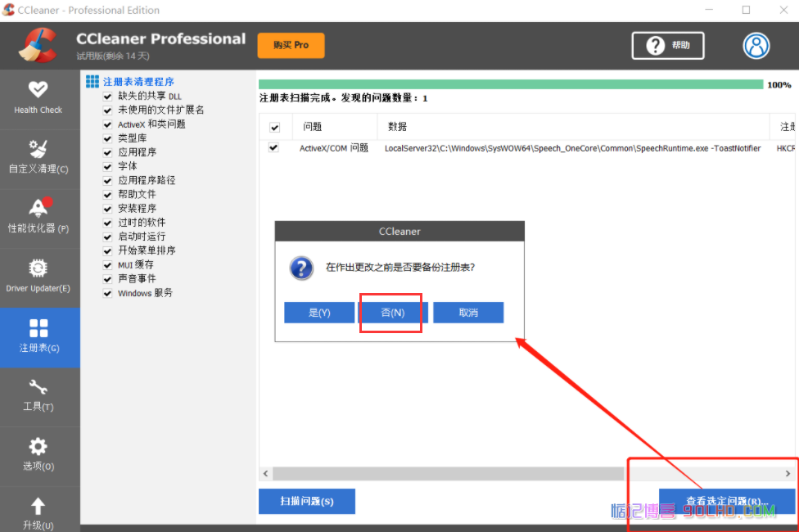The height and width of the screenshot is (532, 799).
Task: Toggle 缺失的共享 DLL checkbox
Action: pos(107,97)
